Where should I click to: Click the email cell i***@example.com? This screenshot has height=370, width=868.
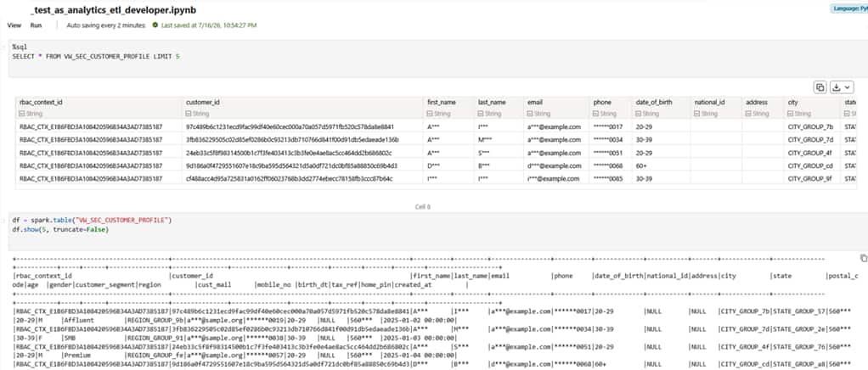point(555,179)
